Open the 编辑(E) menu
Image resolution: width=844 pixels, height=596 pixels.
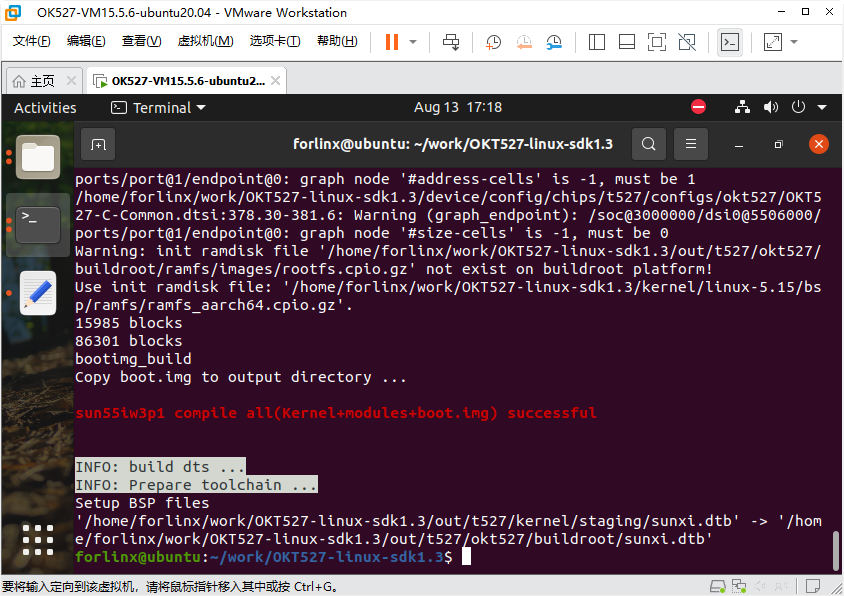tap(86, 41)
